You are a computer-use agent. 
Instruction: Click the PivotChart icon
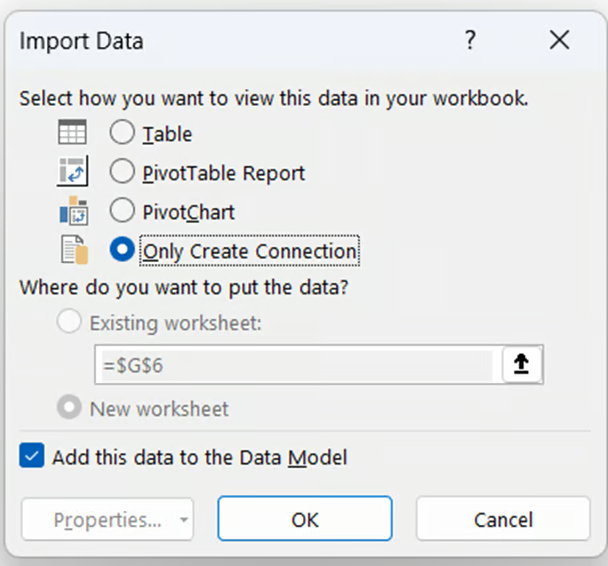[x=73, y=212]
